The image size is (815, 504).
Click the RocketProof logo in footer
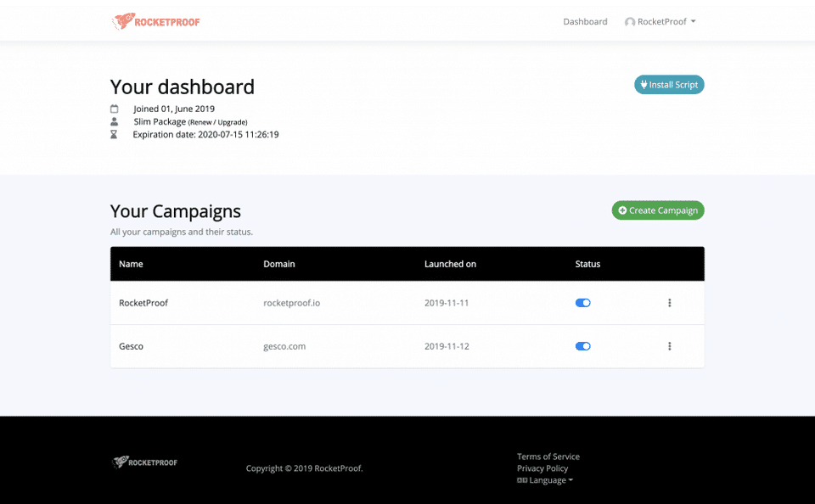(x=145, y=462)
